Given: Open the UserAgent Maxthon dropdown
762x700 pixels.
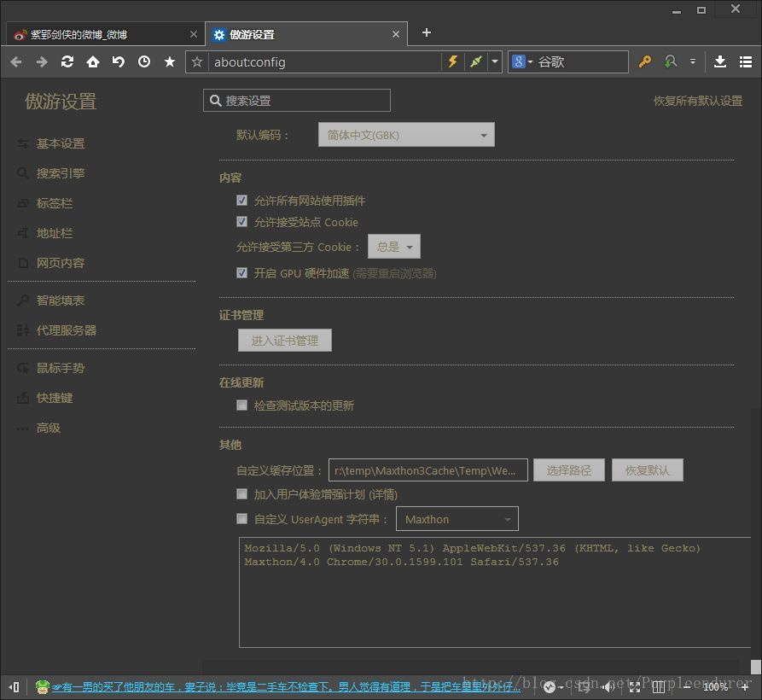Looking at the screenshot, I should 457,519.
